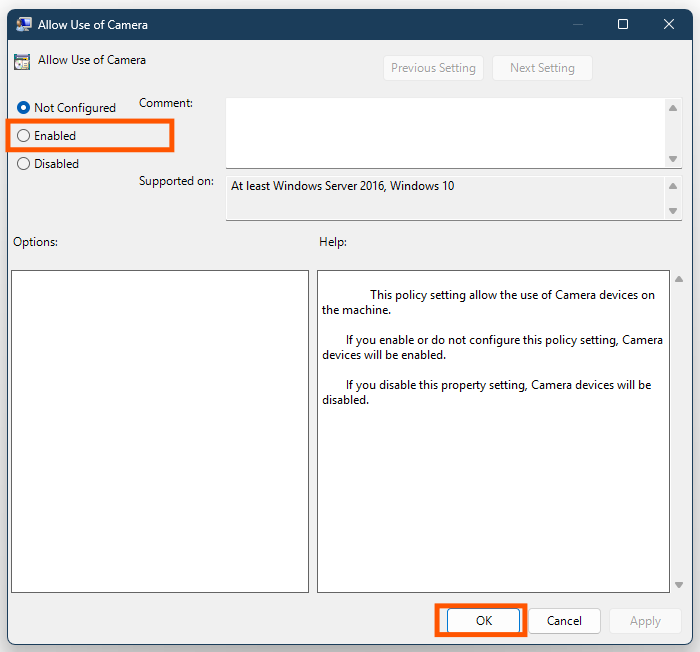Click the Apply button
700x652 pixels.
[x=645, y=621]
